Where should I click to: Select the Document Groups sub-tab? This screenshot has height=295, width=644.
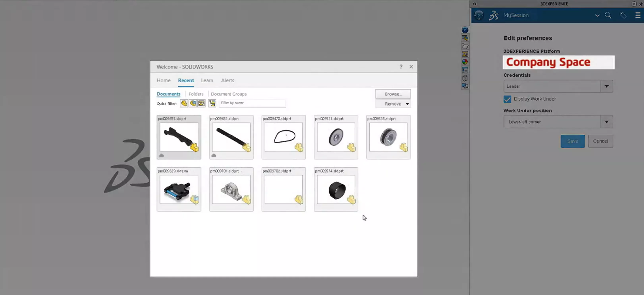[x=229, y=94]
